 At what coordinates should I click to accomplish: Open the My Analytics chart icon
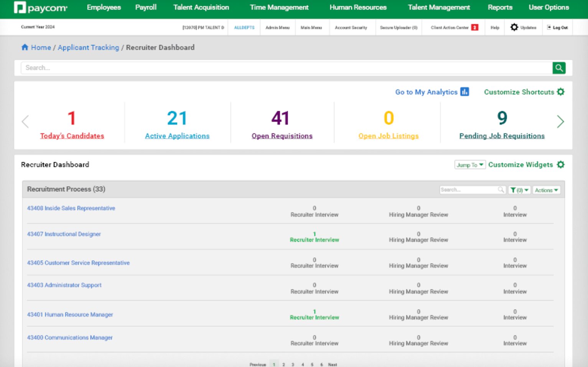[464, 92]
